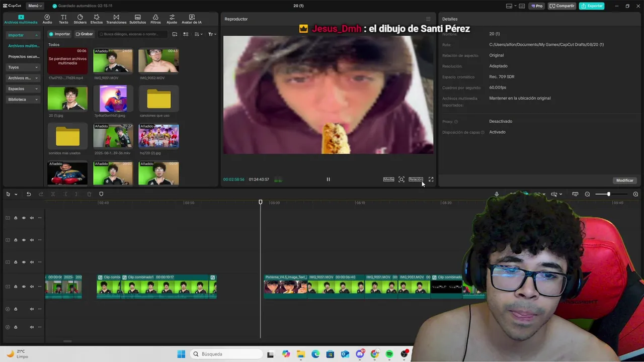Lock the bottom audio track
This screenshot has width=644, height=362.
[16, 327]
